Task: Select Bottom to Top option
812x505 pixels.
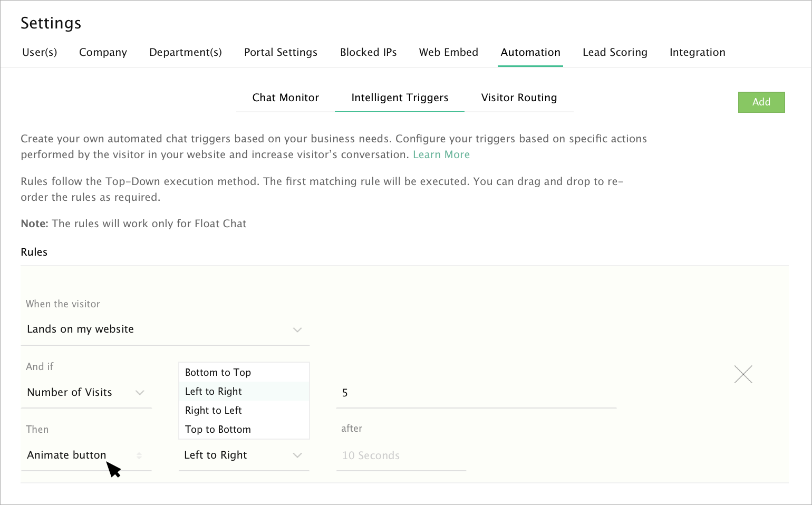Action: [x=218, y=373]
